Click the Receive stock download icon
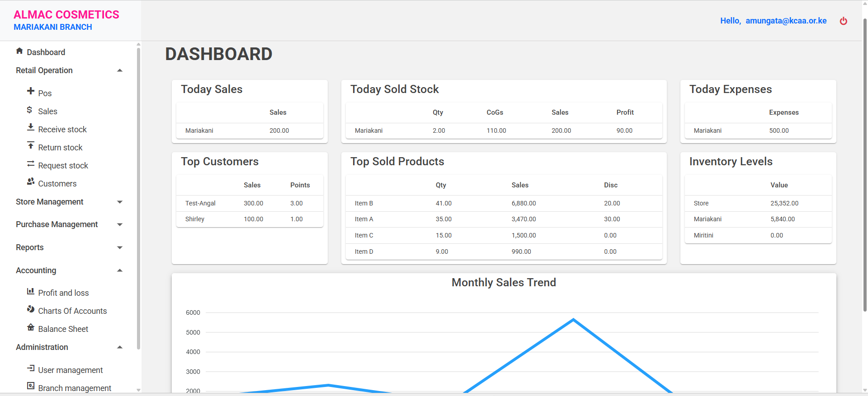 click(x=31, y=127)
